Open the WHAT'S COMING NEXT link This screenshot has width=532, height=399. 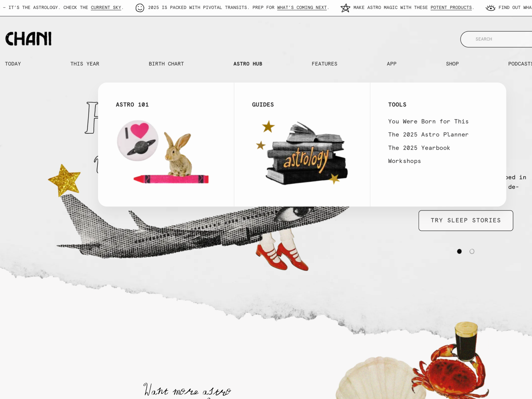302,8
